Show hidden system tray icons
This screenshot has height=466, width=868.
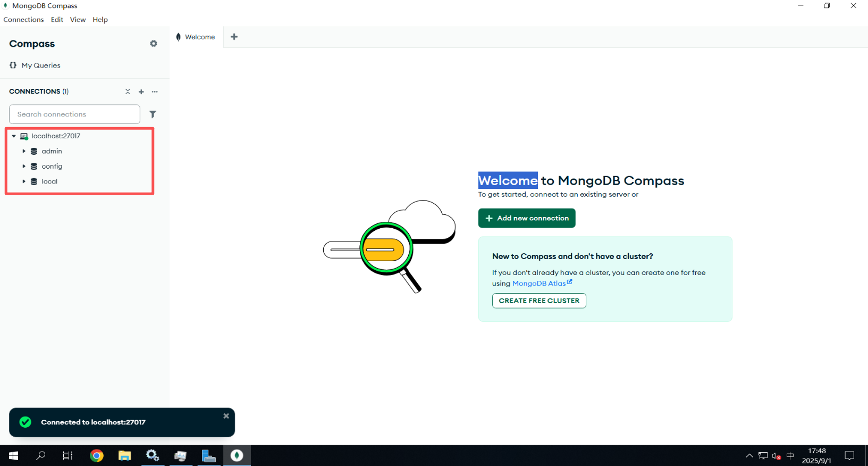click(x=749, y=455)
